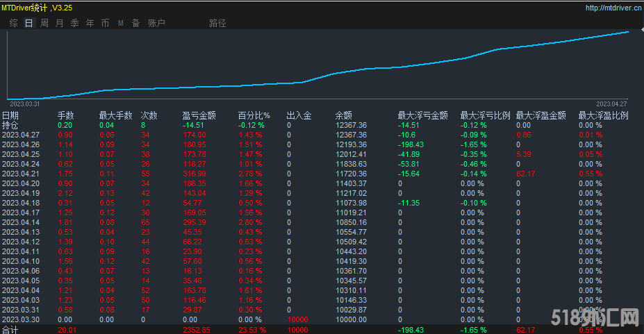This screenshot has height=334, width=644.
Task: Click the 日期 column header
Action: [x=10, y=115]
